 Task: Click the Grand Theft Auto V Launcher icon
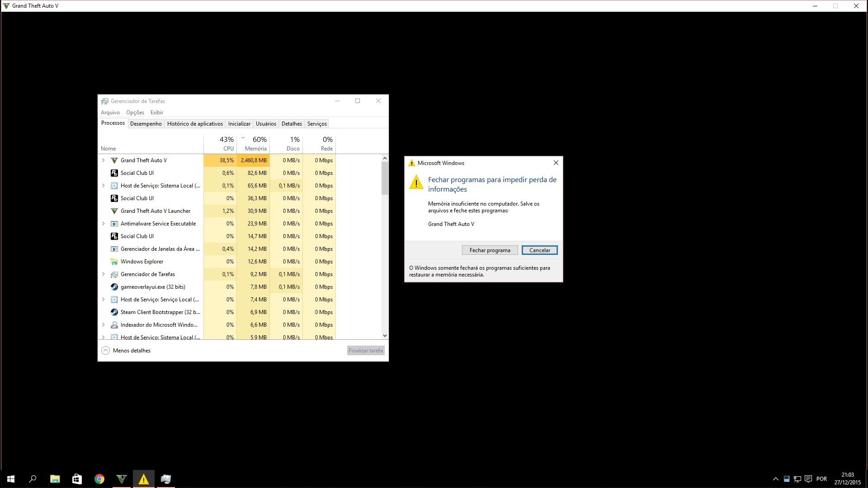(114, 211)
